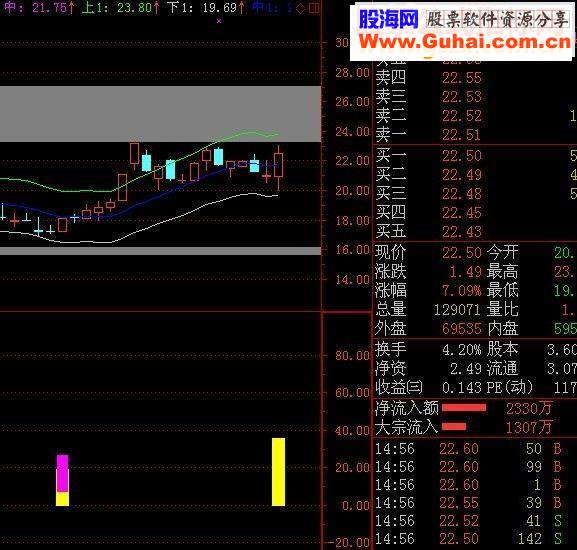Select the 涨幅 percentage 7.09%
This screenshot has width=577, height=550.
click(x=461, y=291)
